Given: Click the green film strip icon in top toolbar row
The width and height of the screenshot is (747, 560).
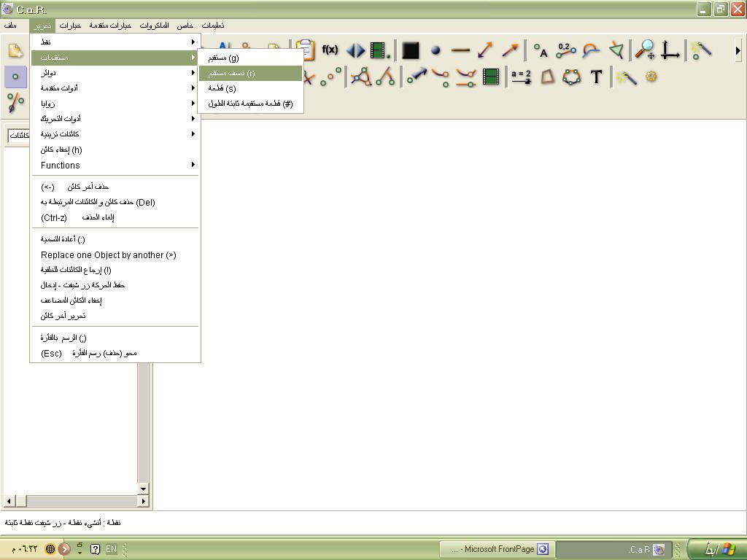Looking at the screenshot, I should pos(380,50).
